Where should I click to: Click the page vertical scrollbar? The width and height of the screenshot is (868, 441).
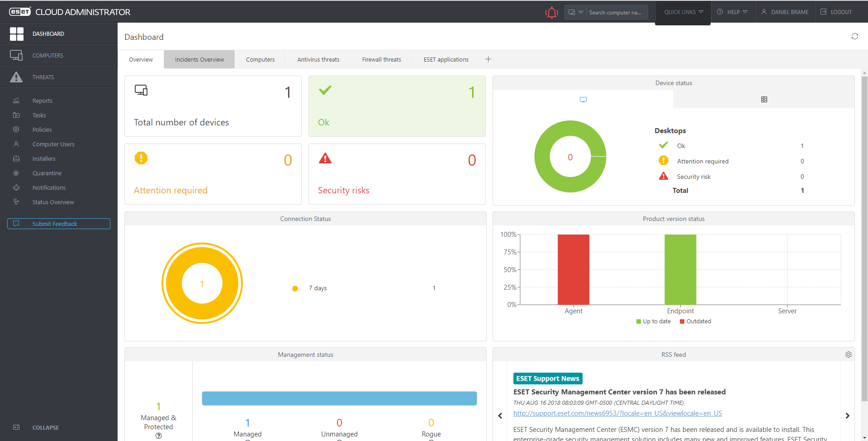864,238
